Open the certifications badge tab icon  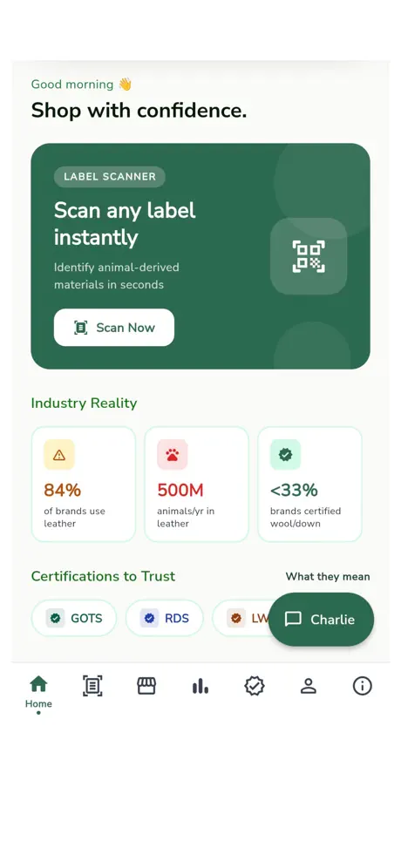point(255,686)
